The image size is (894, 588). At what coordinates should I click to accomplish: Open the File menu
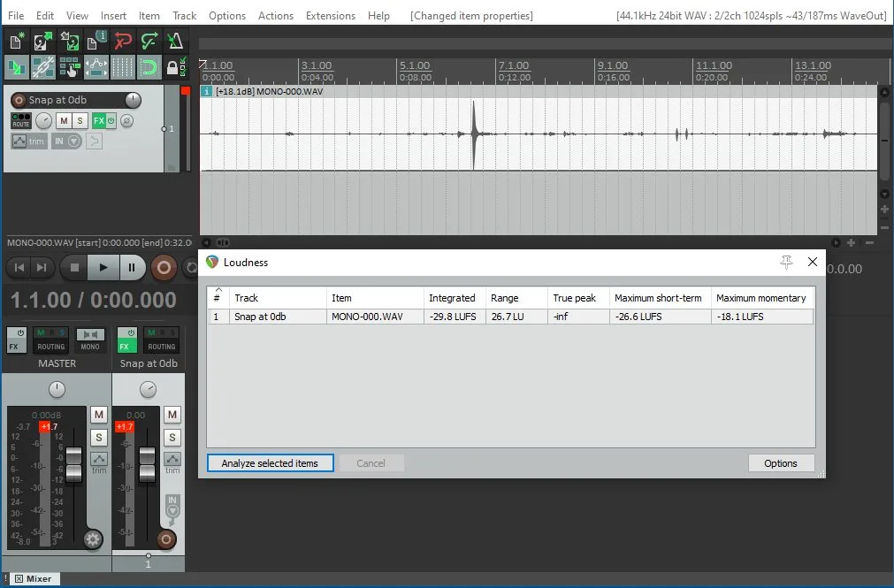click(16, 16)
